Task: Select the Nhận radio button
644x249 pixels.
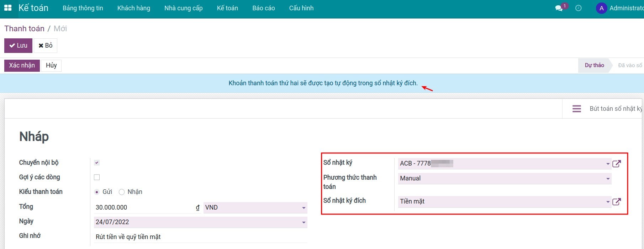Action: tap(122, 192)
